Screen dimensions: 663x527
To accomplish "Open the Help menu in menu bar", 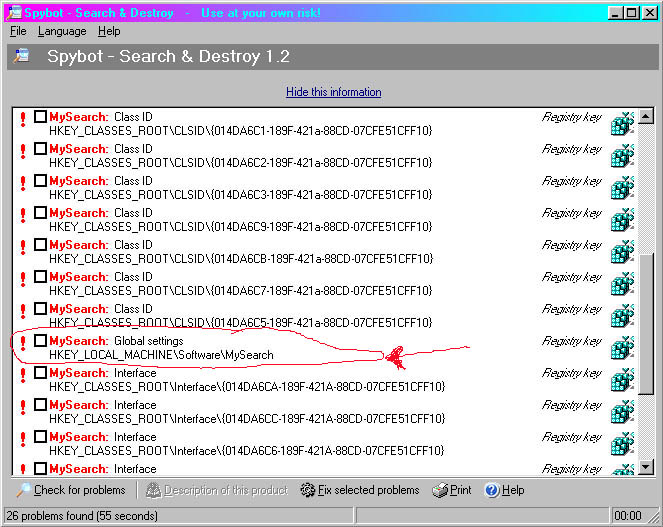I will point(108,31).
